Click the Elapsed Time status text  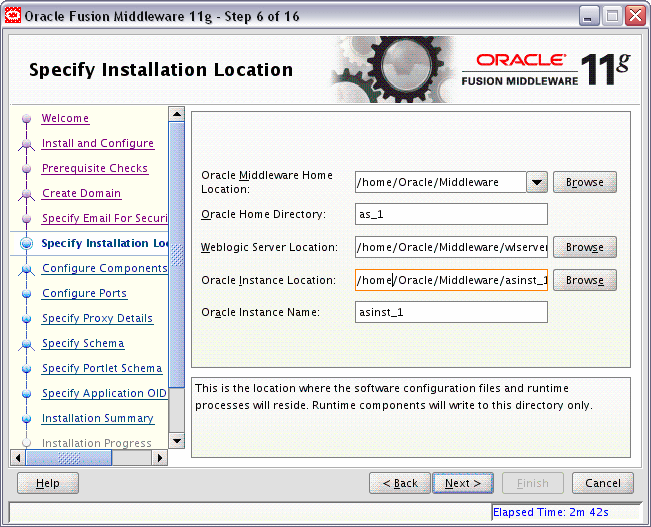tap(551, 512)
